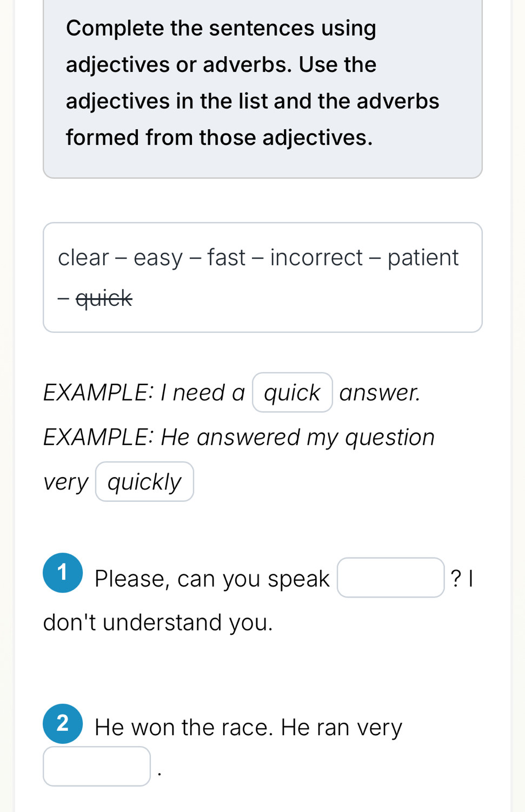Click the 'quick' example answer chip
525x812 pixels.
click(292, 392)
